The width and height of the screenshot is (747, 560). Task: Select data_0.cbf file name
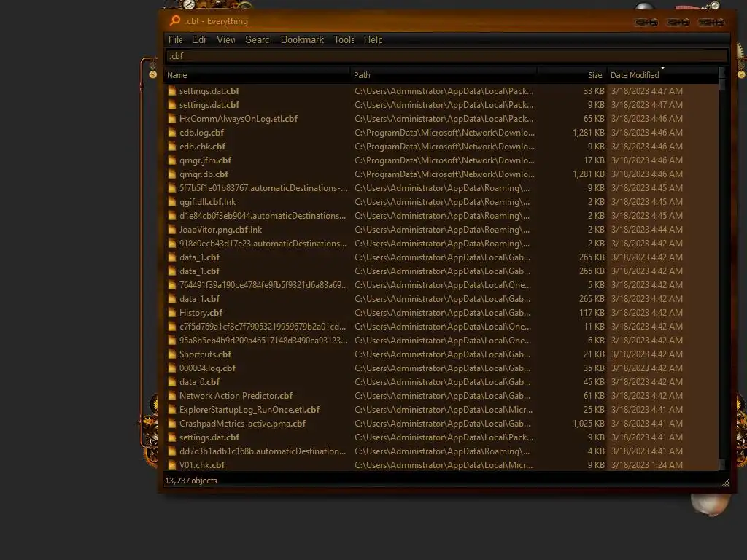tap(199, 382)
